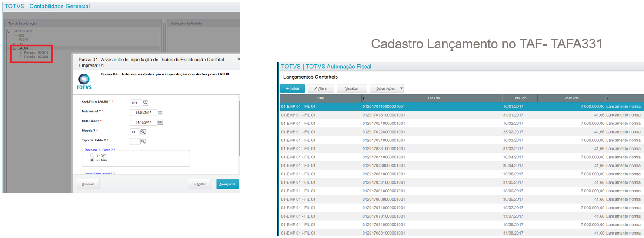Click the Visualizar button
Image resolution: width=644 pixels, height=238 pixels.
click(352, 88)
